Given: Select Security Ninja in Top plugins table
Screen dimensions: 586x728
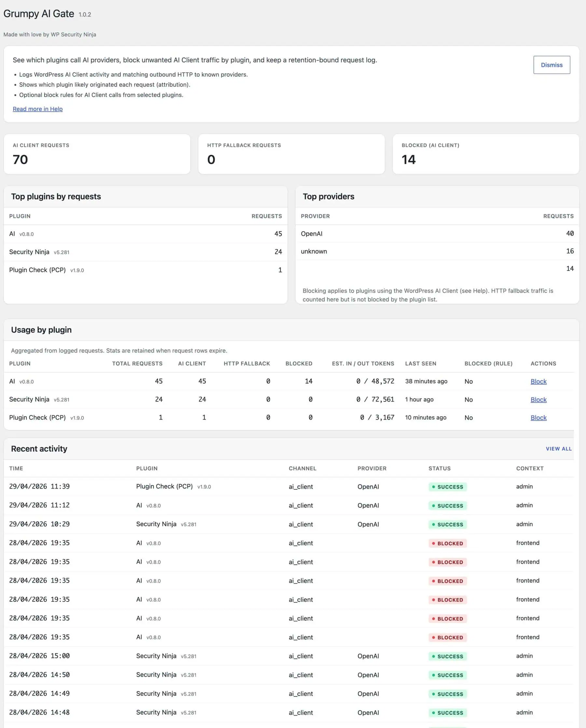Looking at the screenshot, I should 146,251.
